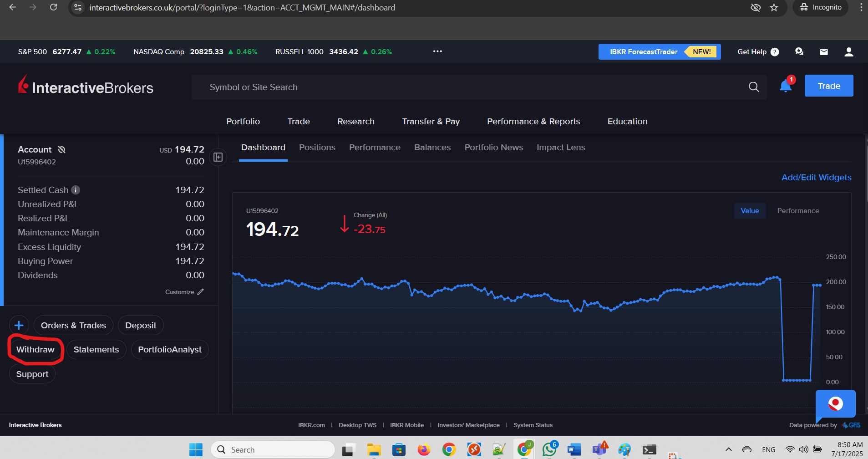Open the System Status footer link

[533, 425]
